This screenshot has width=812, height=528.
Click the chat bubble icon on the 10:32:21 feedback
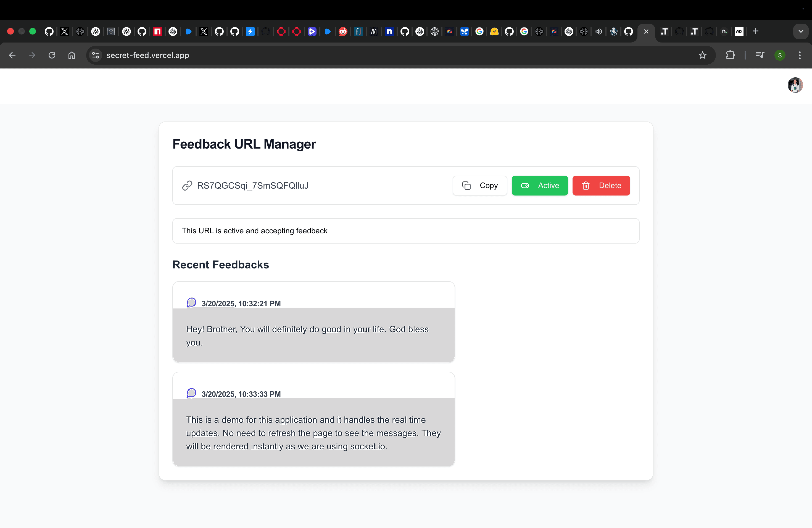click(191, 303)
